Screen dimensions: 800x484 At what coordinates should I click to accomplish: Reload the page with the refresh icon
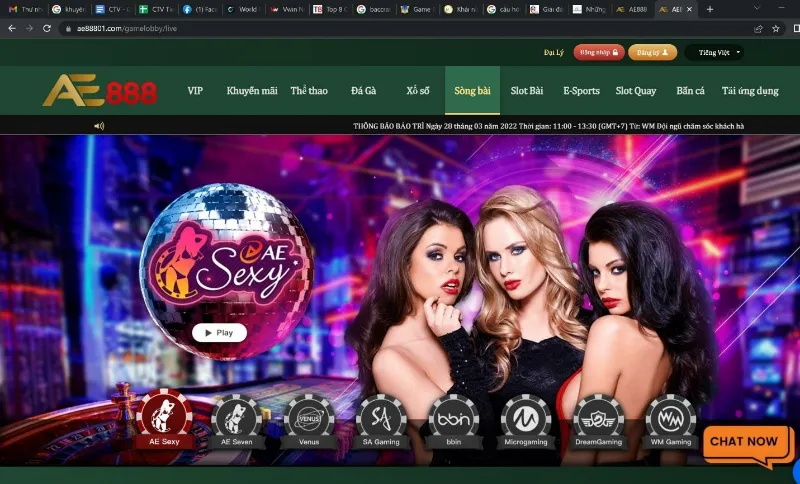coord(47,29)
